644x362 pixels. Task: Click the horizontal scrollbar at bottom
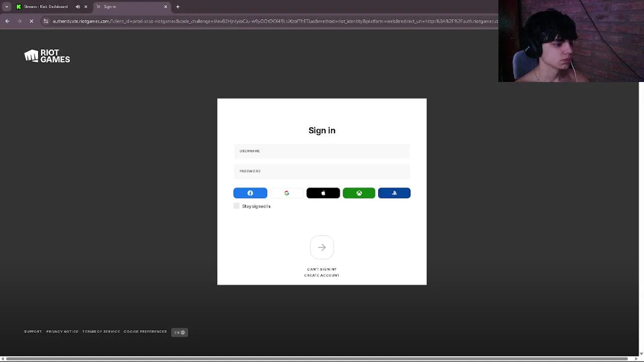click(x=316, y=359)
